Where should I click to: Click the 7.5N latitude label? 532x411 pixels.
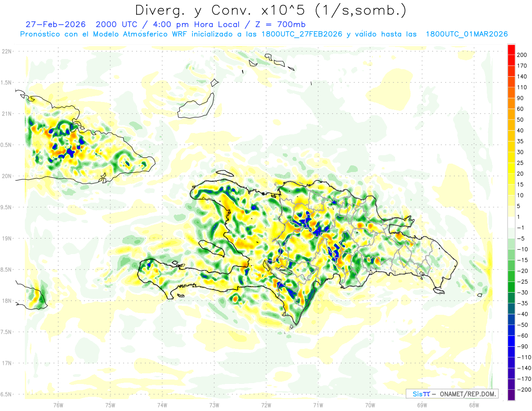point(7,332)
